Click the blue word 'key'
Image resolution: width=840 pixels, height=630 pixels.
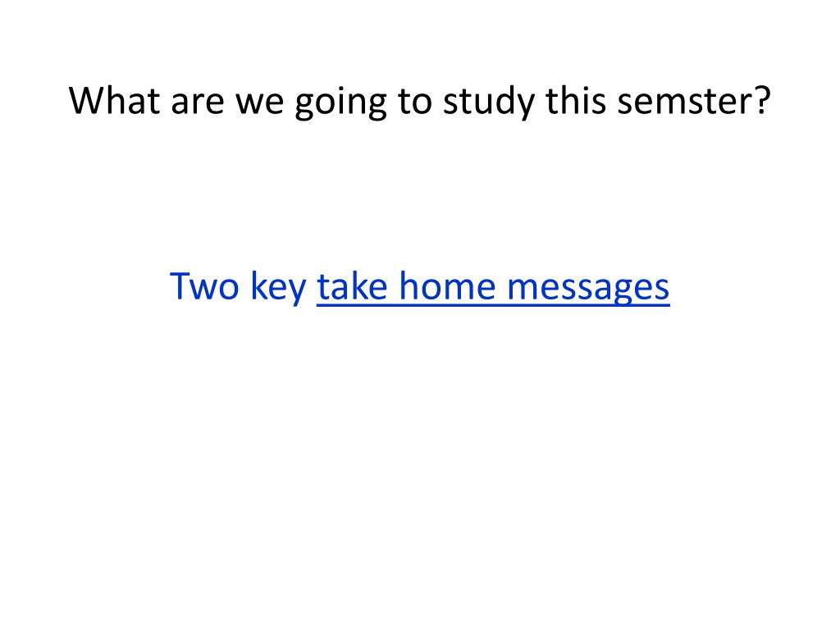278,288
